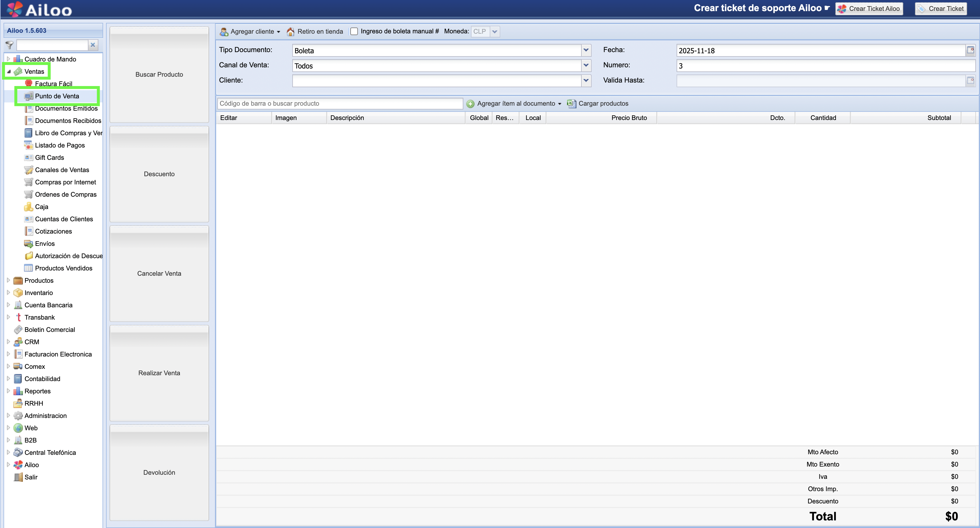Image resolution: width=980 pixels, height=528 pixels.
Task: Expand the Productos tree node
Action: (8, 280)
